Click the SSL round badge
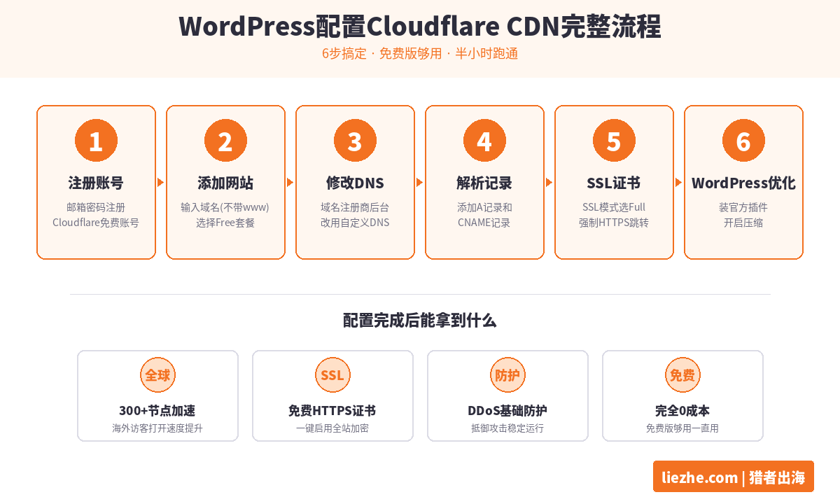The width and height of the screenshot is (840, 504). (x=332, y=375)
